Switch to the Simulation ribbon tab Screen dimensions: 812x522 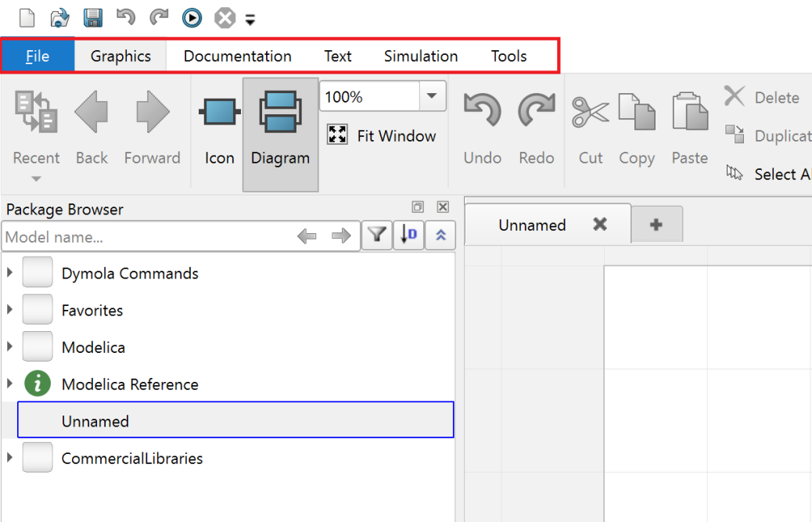(421, 56)
